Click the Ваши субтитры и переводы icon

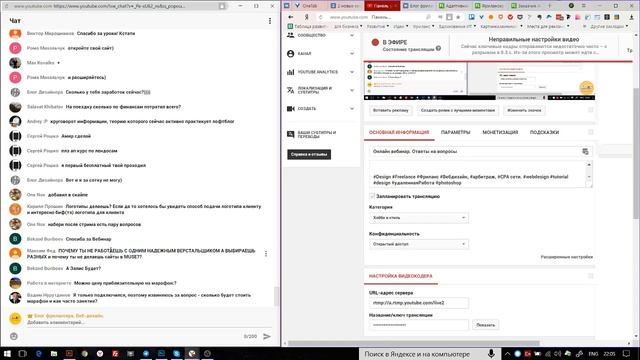291,134
